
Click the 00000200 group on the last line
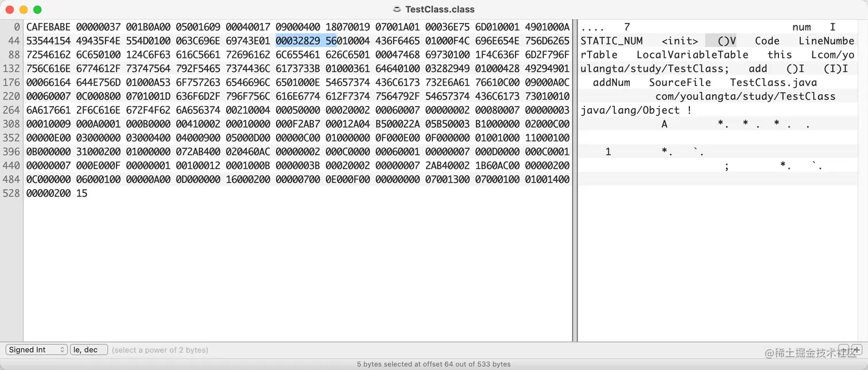coord(49,193)
